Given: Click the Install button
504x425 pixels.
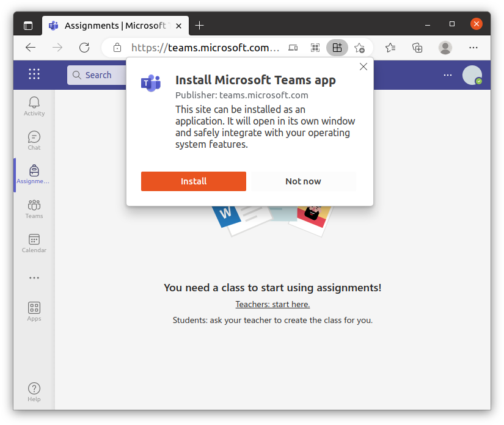Looking at the screenshot, I should (x=194, y=181).
